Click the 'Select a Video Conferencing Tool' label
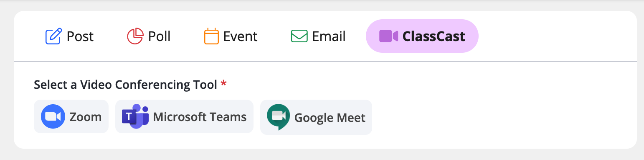 pyautogui.click(x=125, y=85)
